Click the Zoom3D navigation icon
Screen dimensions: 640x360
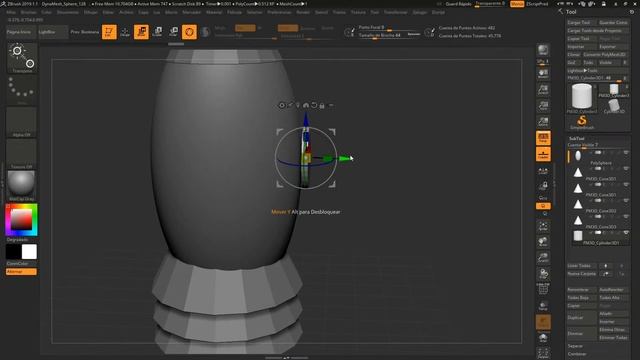[543, 258]
